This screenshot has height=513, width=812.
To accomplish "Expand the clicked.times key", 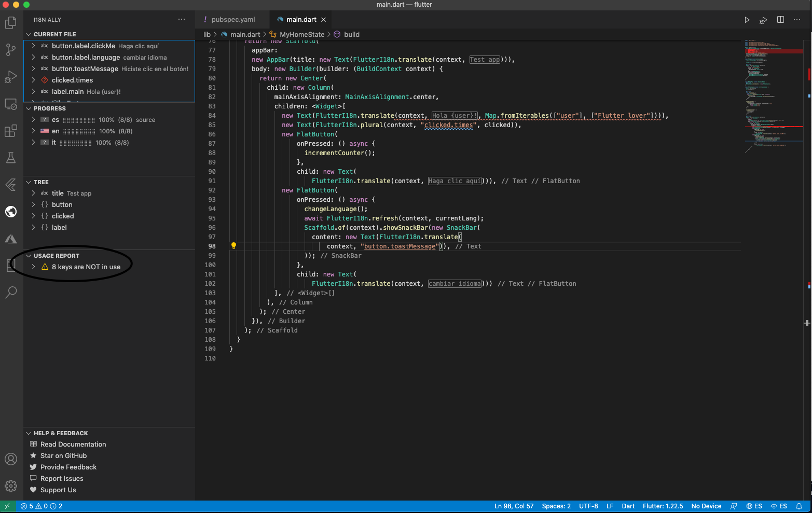I will (x=34, y=80).
